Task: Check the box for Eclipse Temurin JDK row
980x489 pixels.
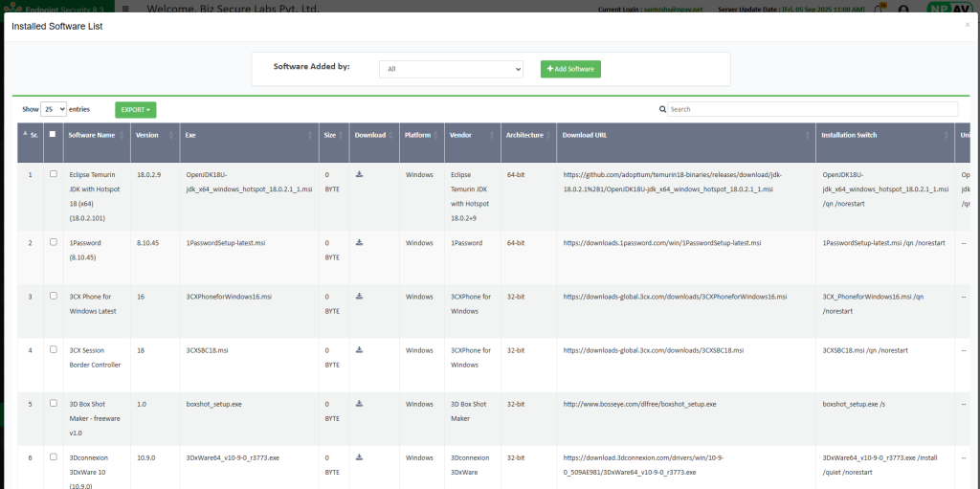Action: click(x=54, y=174)
